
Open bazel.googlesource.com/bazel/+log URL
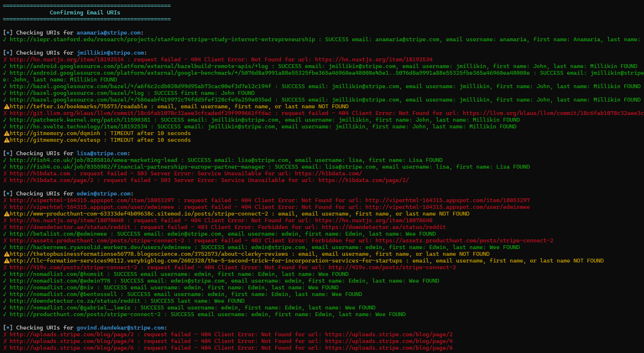click(x=77, y=93)
